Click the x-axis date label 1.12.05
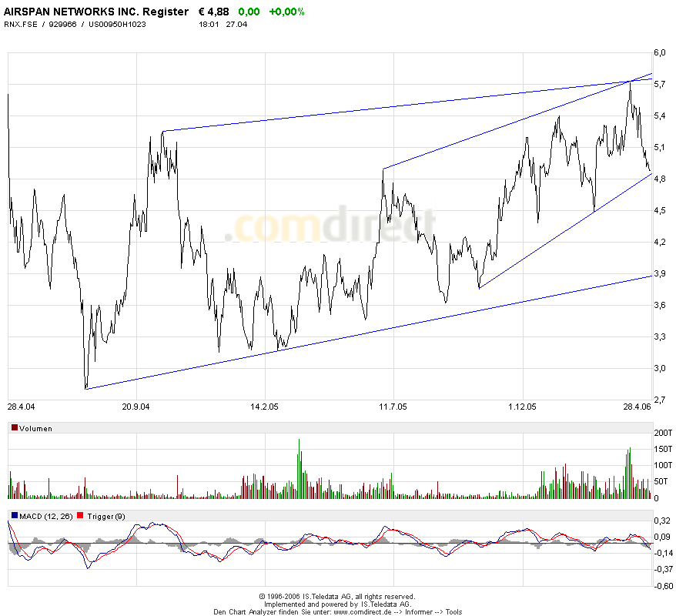 (522, 407)
